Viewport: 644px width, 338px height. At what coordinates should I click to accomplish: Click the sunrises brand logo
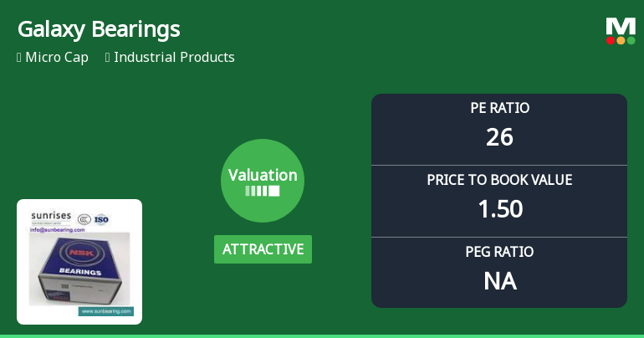click(x=51, y=217)
